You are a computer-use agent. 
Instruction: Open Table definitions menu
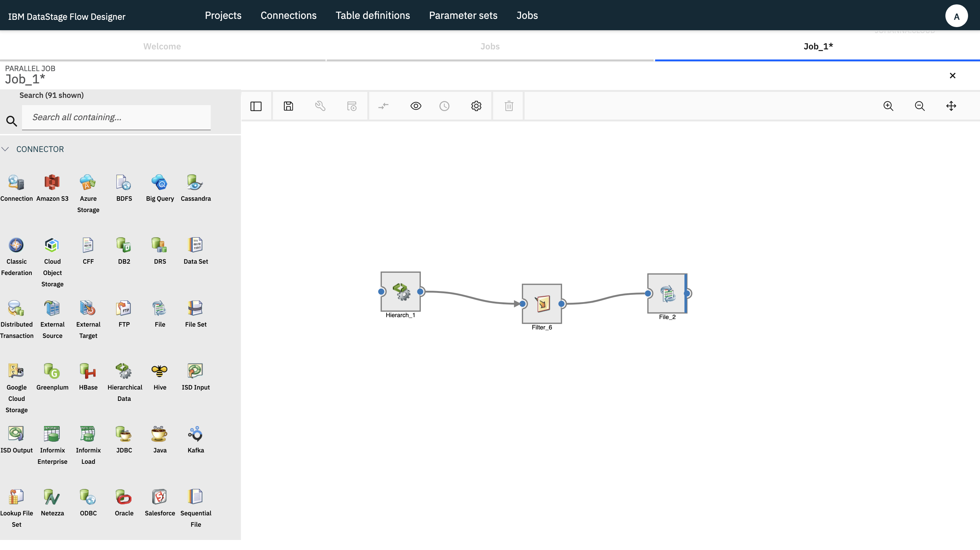click(x=372, y=15)
